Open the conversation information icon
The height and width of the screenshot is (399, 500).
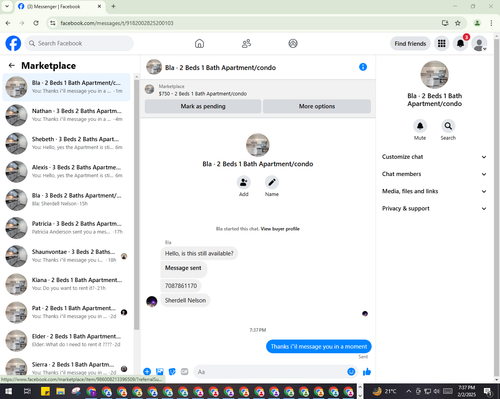[x=363, y=67]
